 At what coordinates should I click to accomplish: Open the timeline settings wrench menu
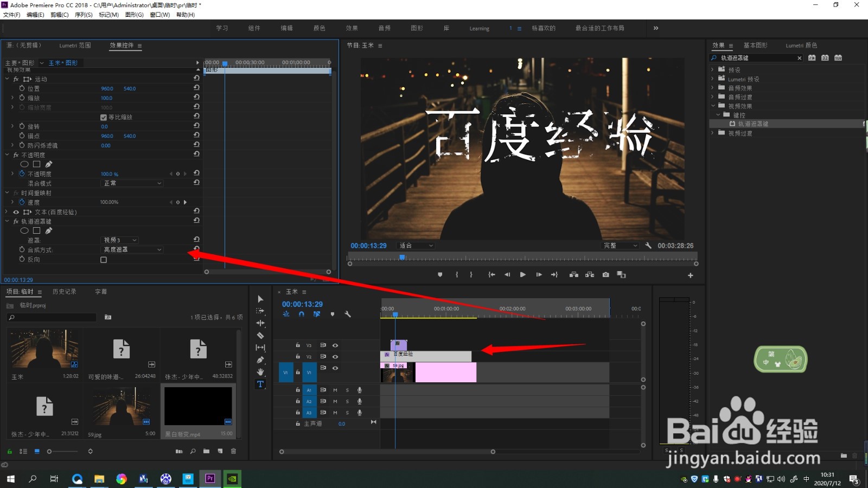[x=348, y=314]
